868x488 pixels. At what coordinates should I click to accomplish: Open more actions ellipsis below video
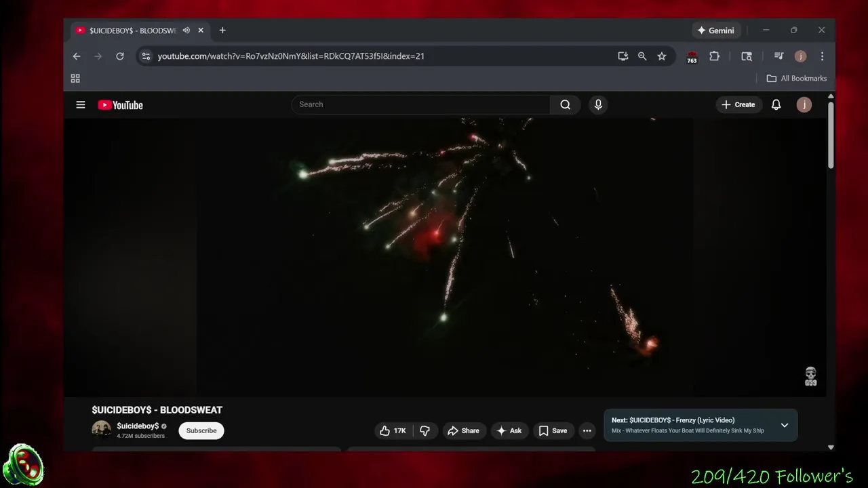pyautogui.click(x=587, y=430)
